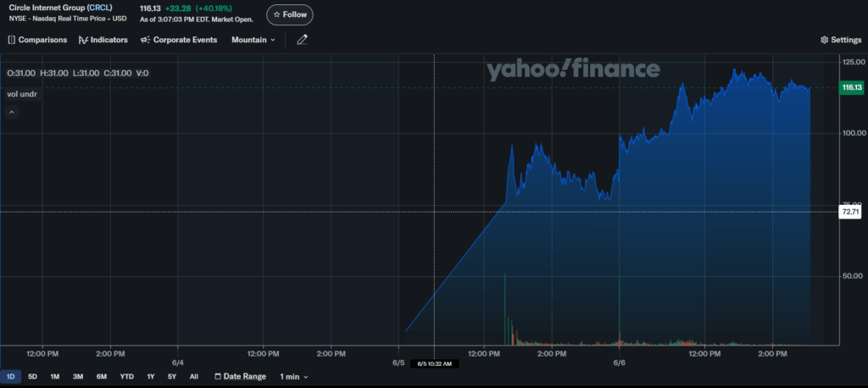The width and height of the screenshot is (868, 388).
Task: Click the O:31.00 open value readout
Action: pos(21,73)
